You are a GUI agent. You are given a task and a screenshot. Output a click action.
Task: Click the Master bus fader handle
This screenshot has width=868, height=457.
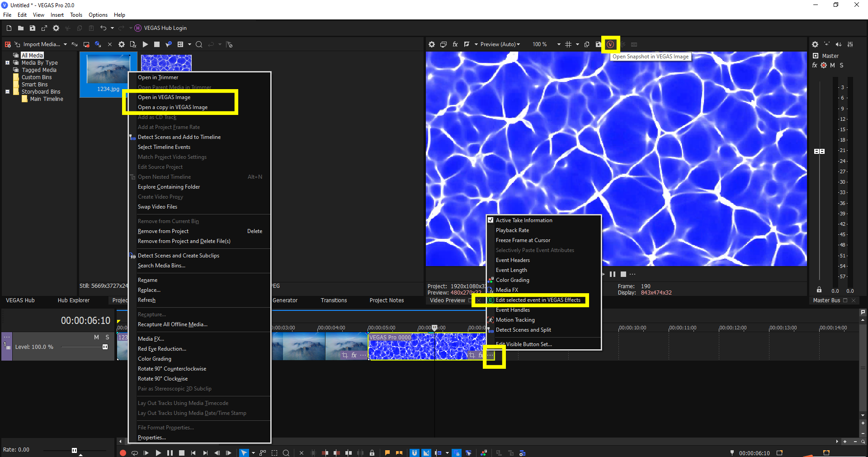[819, 151]
